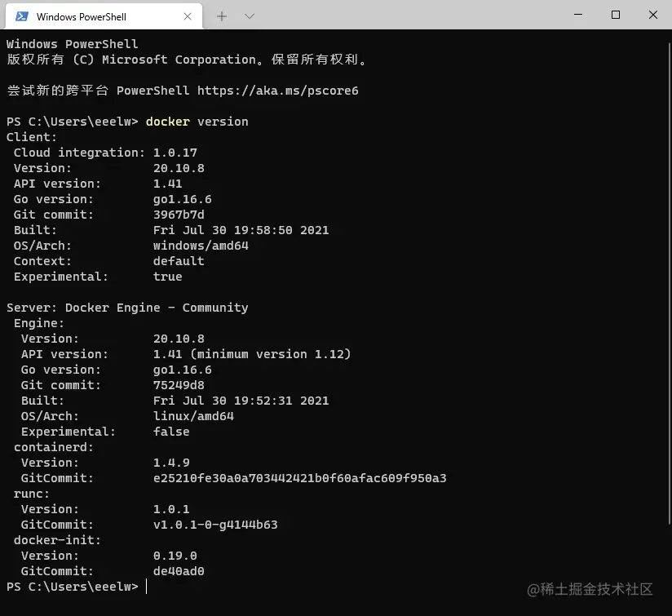
Task: Click the Experimental value 'false'
Action: [x=171, y=432]
